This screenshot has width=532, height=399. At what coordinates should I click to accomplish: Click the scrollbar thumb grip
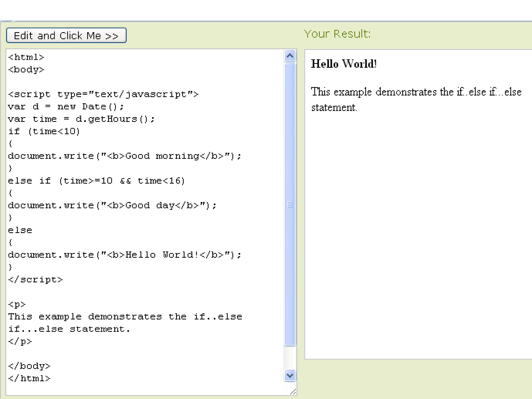[x=290, y=205]
